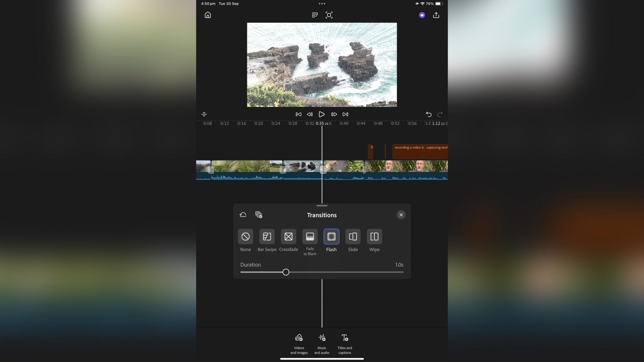Viewport: 644px width, 362px height.
Task: Return to the Home screen
Action: (x=207, y=15)
